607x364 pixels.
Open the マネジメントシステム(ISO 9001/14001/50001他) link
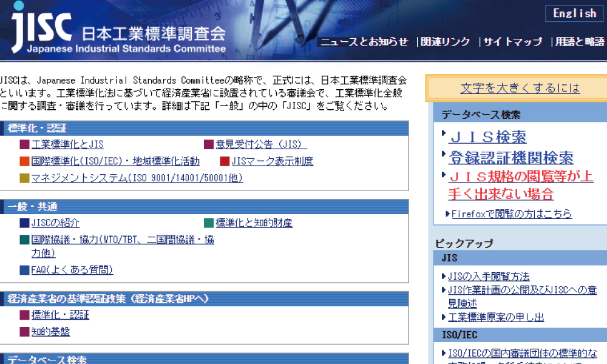click(137, 178)
